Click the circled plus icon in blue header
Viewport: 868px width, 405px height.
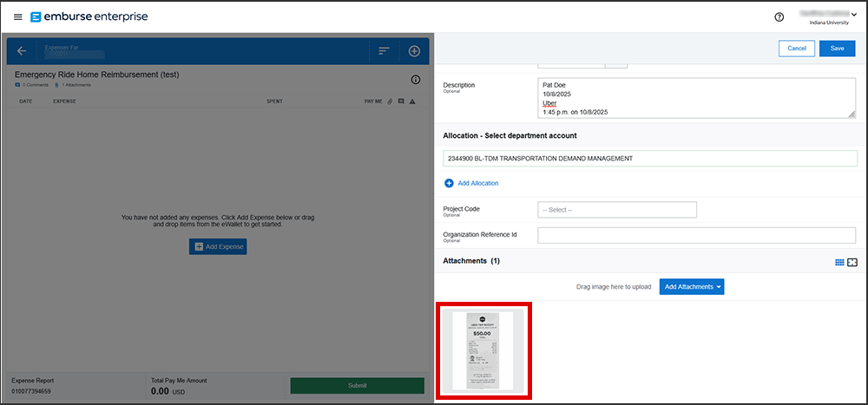coord(414,51)
